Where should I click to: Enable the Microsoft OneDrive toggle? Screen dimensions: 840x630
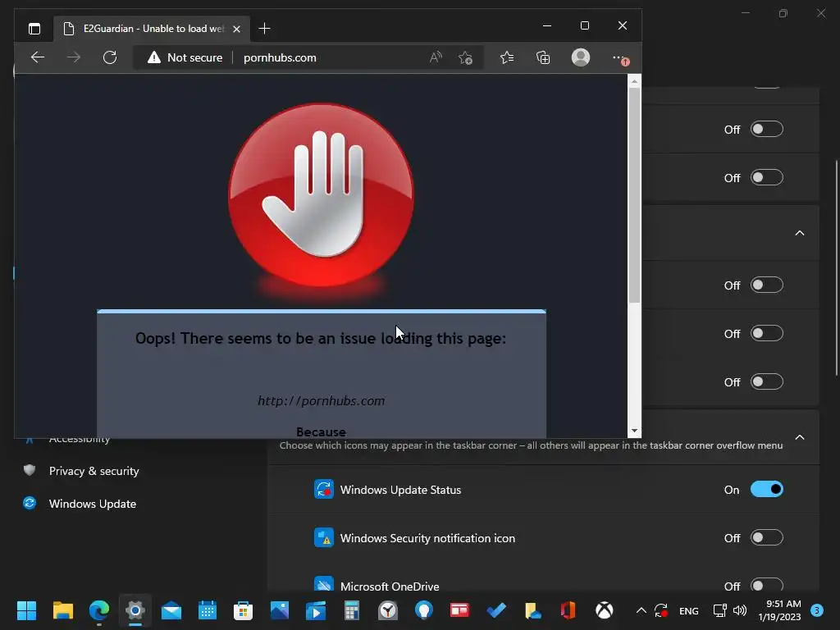767,586
